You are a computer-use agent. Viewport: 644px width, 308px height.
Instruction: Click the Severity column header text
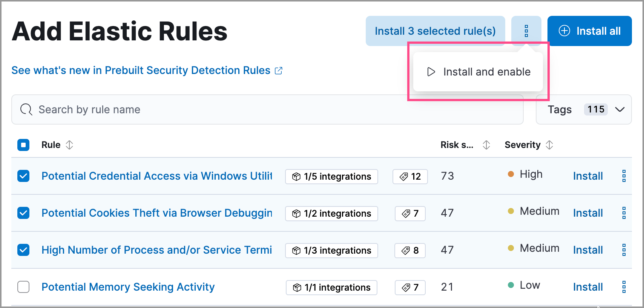point(523,145)
